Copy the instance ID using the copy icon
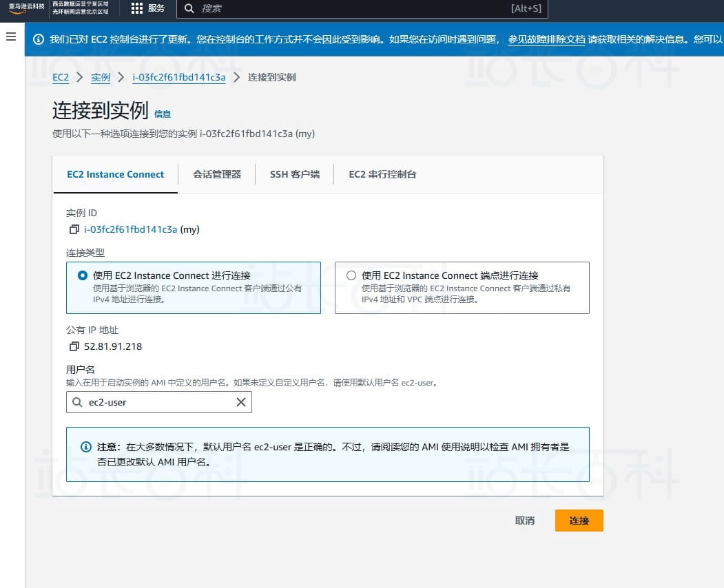The width and height of the screenshot is (724, 588). point(74,229)
